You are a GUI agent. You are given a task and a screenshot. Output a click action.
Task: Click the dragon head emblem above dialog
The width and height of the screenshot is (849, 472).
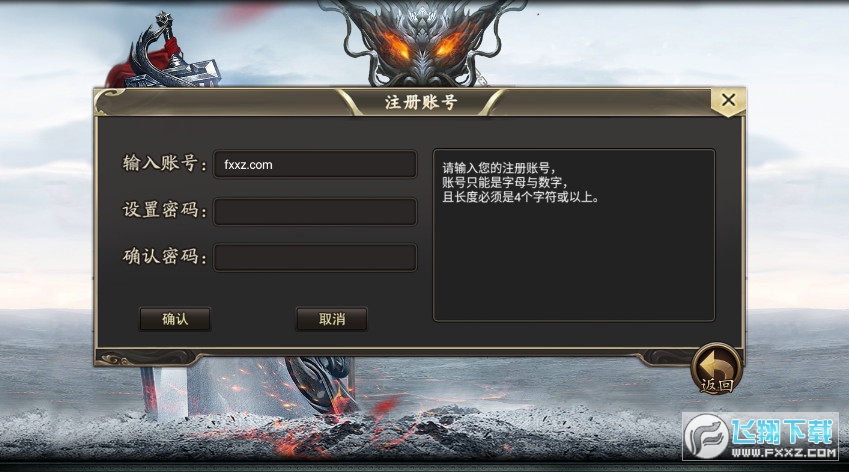point(421,42)
